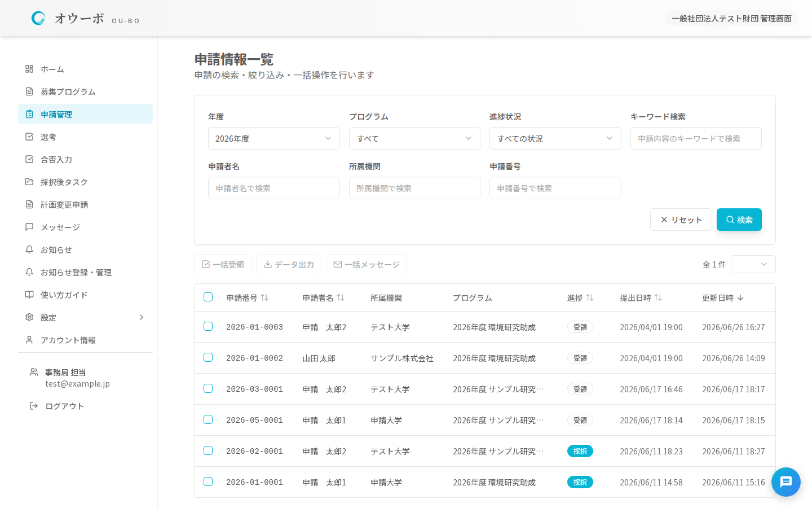The width and height of the screenshot is (812, 508).
Task: Click the 一括メッセージ button
Action: 367,264
